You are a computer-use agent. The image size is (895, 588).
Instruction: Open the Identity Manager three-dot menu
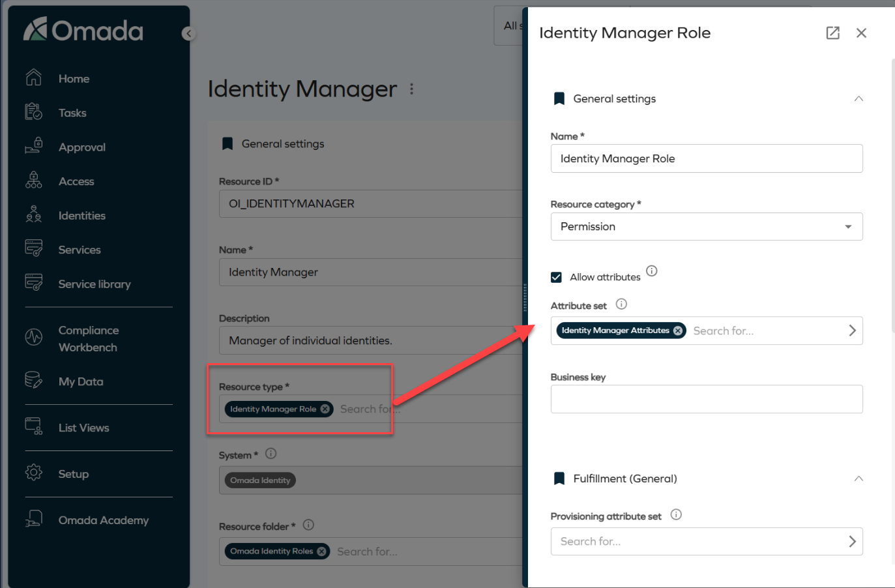point(411,89)
